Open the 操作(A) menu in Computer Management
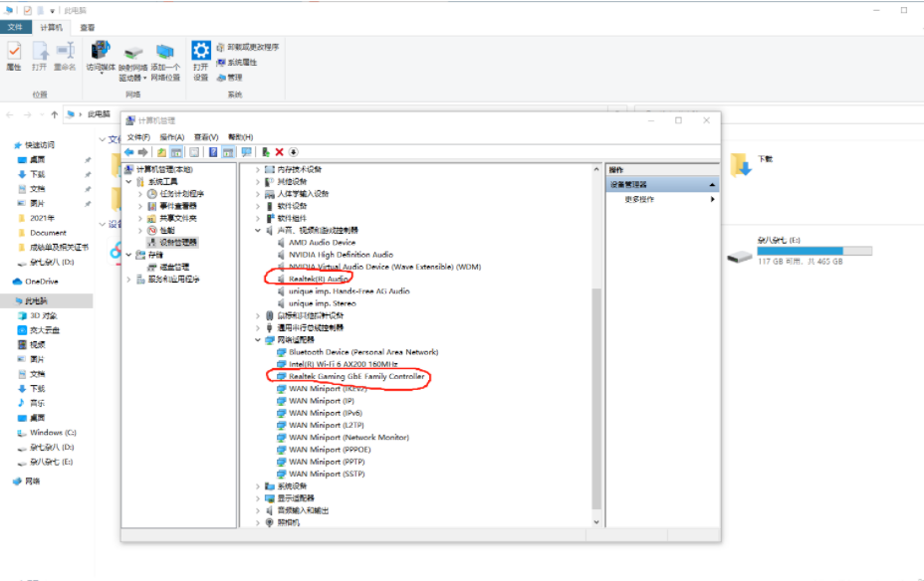 [174, 135]
